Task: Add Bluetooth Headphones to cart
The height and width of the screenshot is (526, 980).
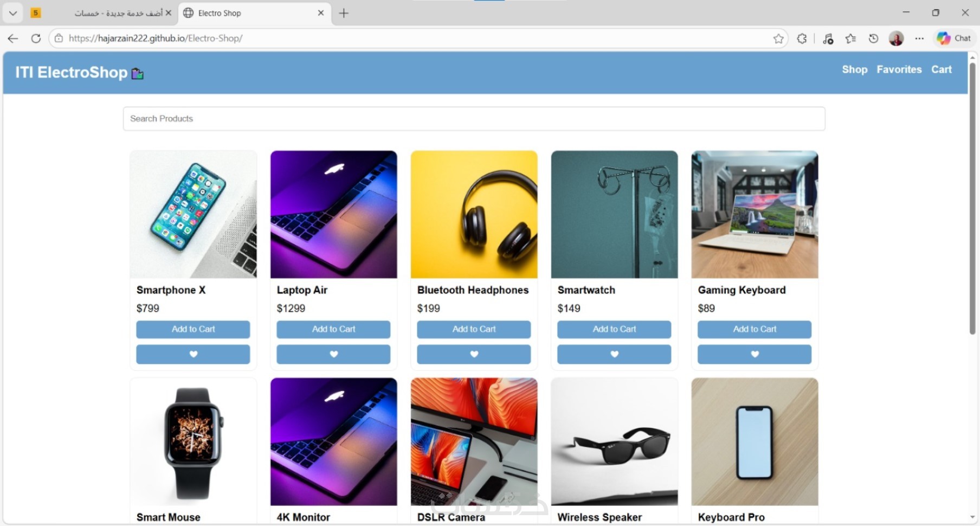Action: click(474, 329)
